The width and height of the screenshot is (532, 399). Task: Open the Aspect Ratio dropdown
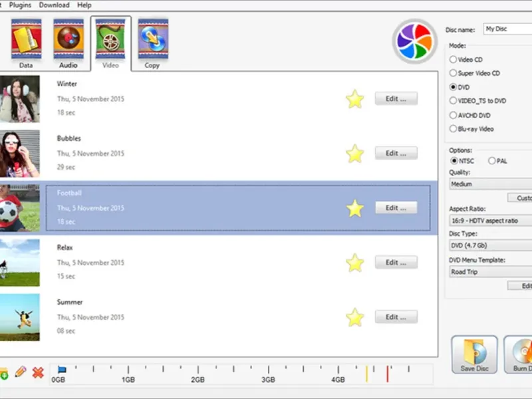[491, 221]
